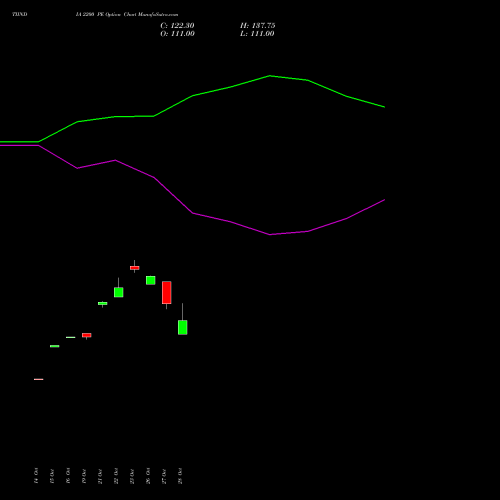The width and height of the screenshot is (500, 500).
Task: Click the green candlestick for 26 Oct
Action: (x=151, y=280)
